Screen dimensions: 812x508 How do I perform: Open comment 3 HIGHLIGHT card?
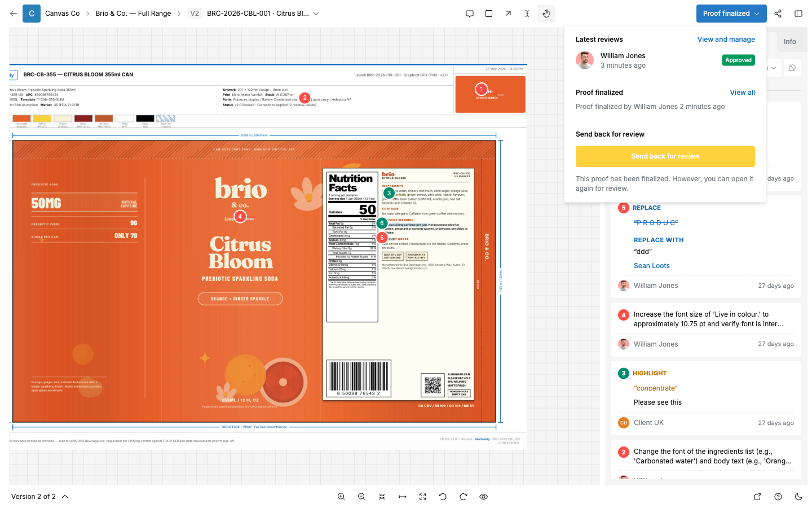[706, 398]
